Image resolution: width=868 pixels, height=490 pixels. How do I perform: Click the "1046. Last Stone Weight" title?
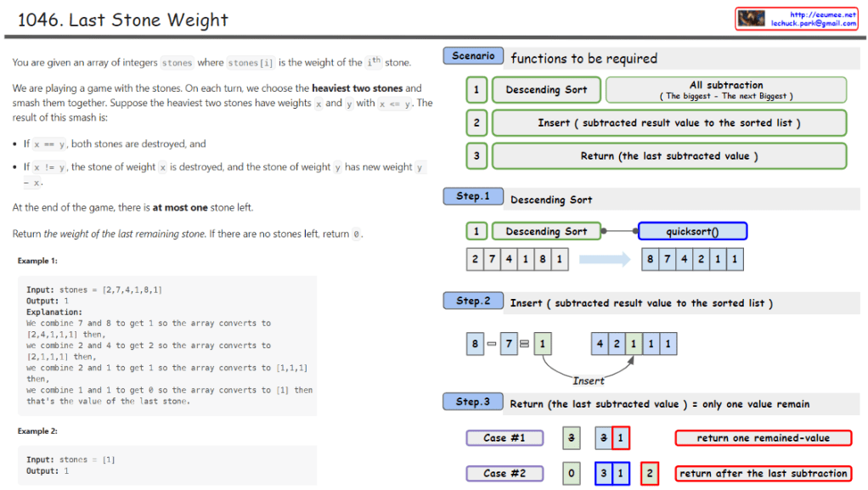123,20
